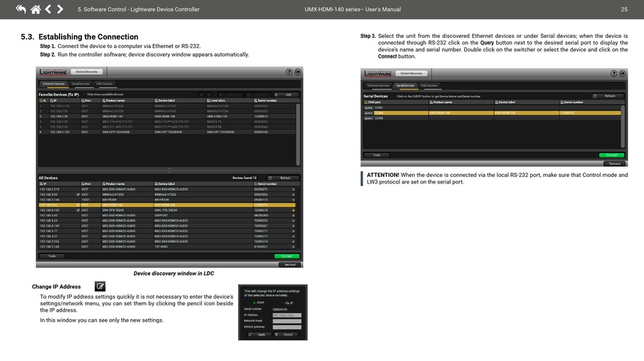Collapse favorites panel using splitter arrow

tap(169, 170)
